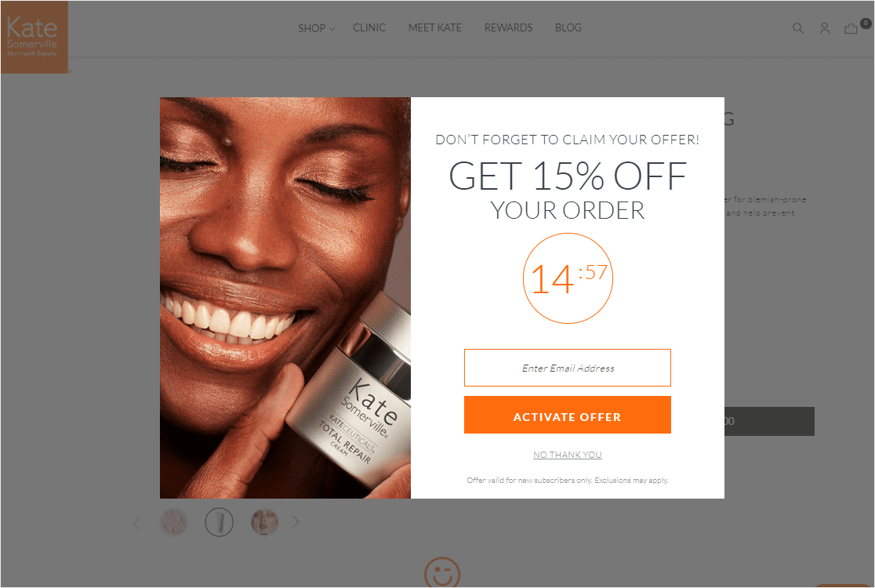Image resolution: width=875 pixels, height=588 pixels.
Task: Go to MEET KATE page
Action: (434, 27)
